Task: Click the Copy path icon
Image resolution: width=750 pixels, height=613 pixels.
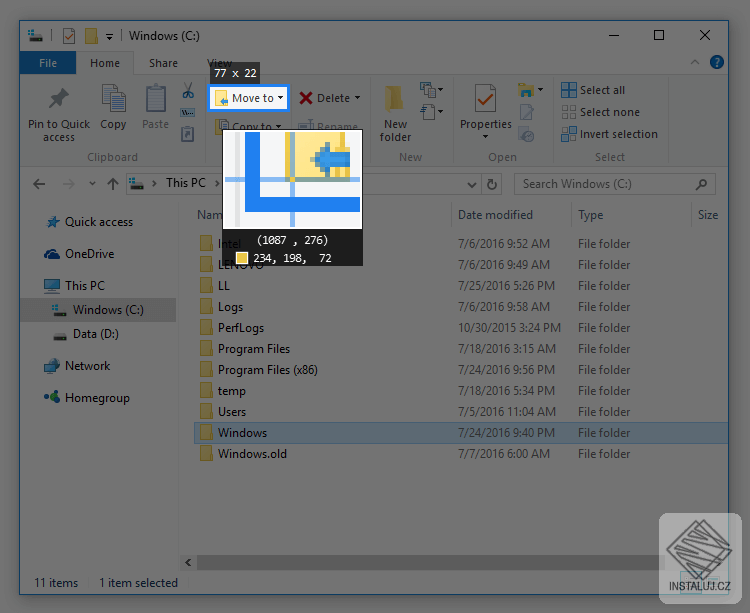Action: pyautogui.click(x=188, y=113)
